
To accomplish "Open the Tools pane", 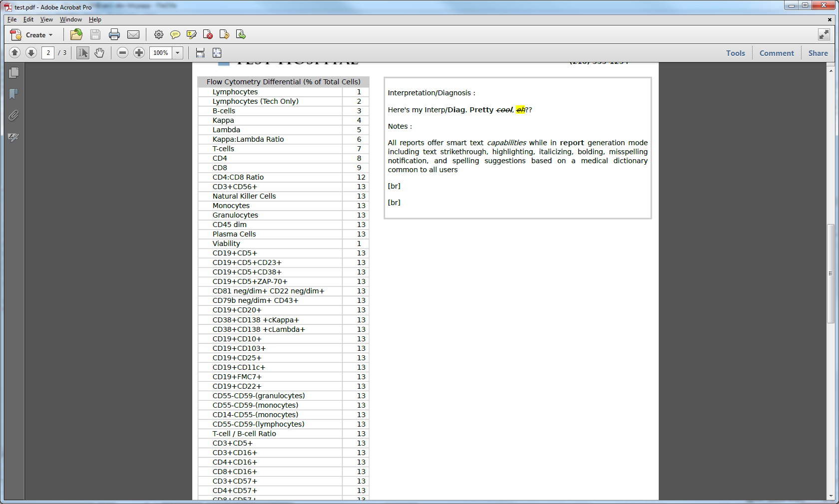I will pyautogui.click(x=735, y=53).
